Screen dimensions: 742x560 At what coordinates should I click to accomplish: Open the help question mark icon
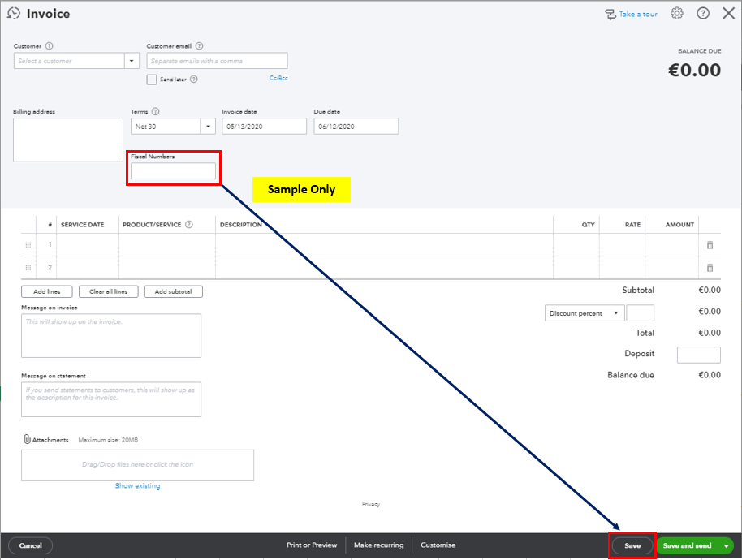(x=703, y=13)
